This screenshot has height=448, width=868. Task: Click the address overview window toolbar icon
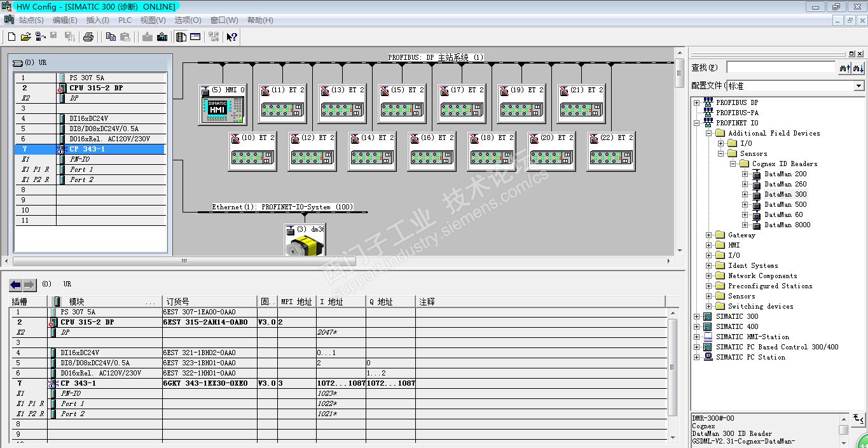tap(195, 37)
